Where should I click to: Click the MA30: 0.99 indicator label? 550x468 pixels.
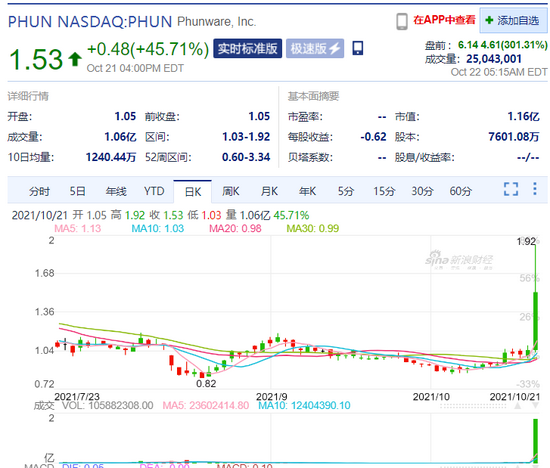point(313,229)
